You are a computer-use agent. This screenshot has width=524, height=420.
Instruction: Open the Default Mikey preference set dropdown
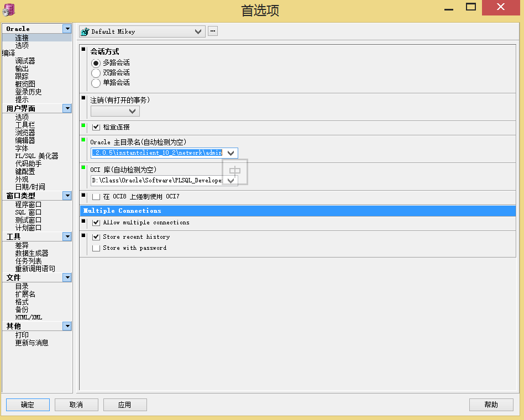[198, 32]
